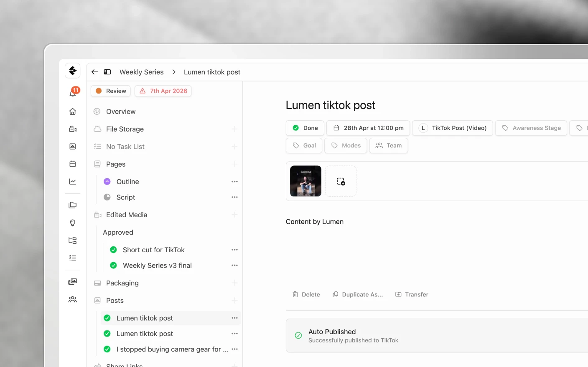588x367 pixels.
Task: Select Duplicate As... option
Action: click(358, 294)
